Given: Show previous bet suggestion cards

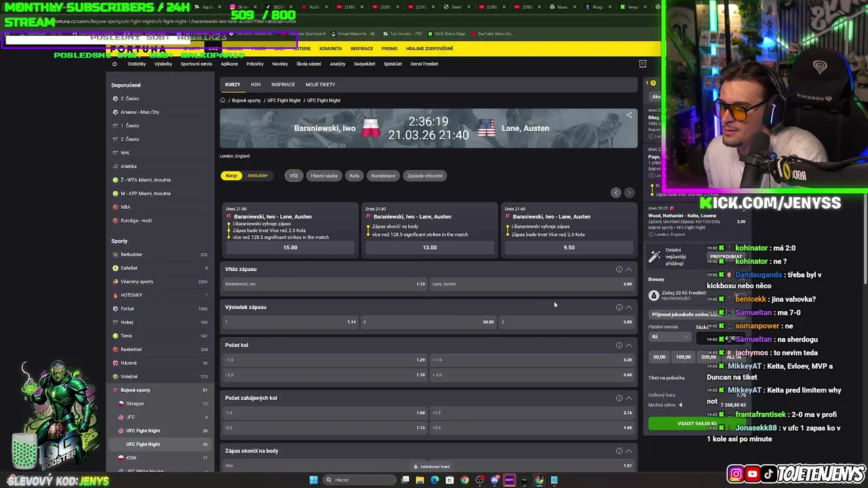Looking at the screenshot, I should (x=616, y=192).
